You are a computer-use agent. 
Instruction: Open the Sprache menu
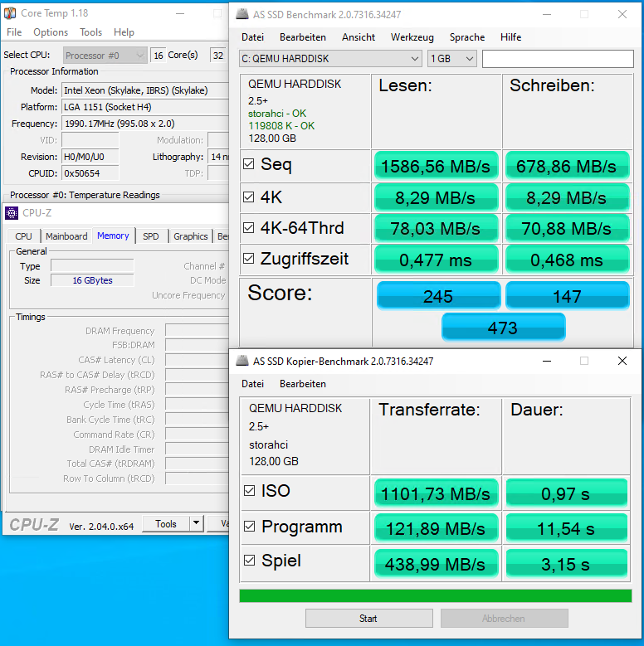pos(467,37)
